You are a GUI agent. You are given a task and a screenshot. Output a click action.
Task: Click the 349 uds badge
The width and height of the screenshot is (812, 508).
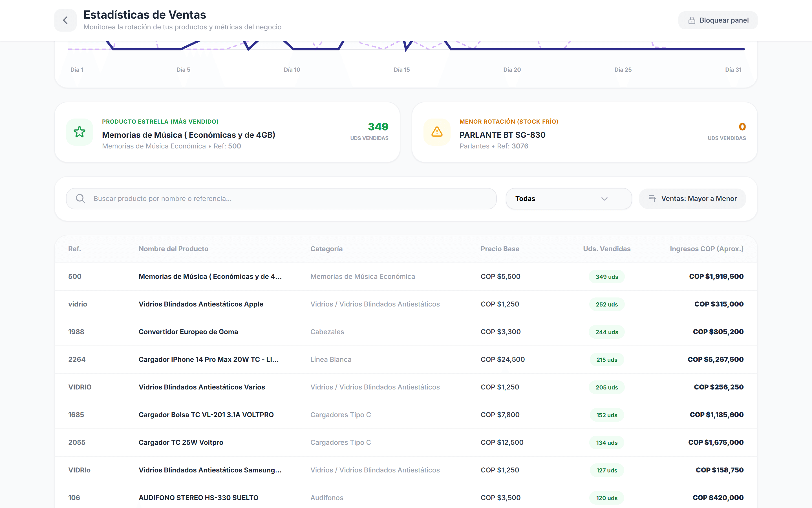pos(607,277)
